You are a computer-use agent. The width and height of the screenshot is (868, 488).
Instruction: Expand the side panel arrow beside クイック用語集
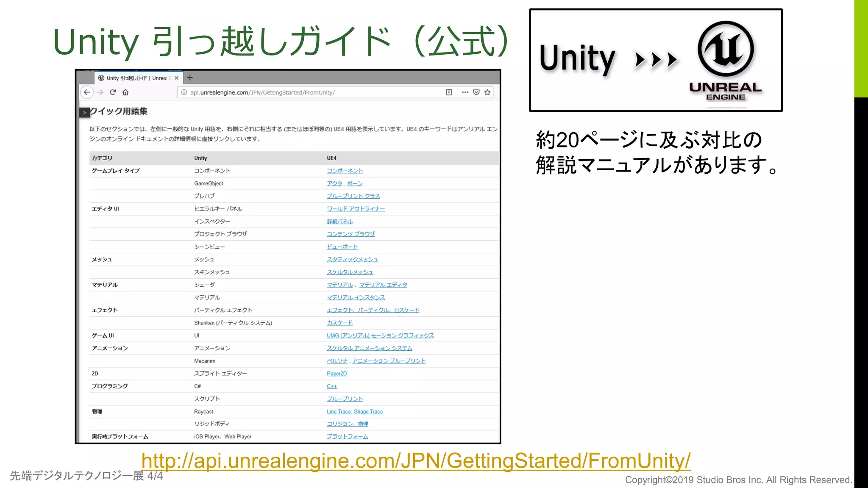(x=84, y=112)
